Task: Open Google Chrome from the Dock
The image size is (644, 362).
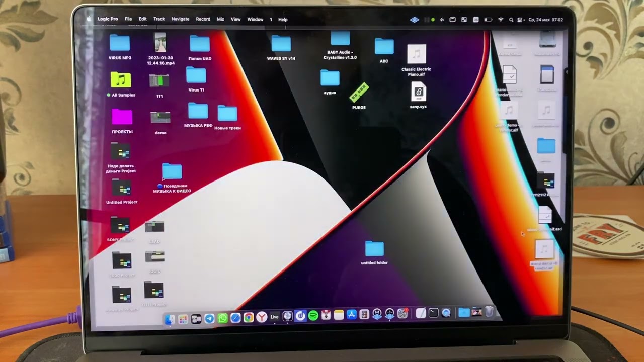Action: pos(249,318)
